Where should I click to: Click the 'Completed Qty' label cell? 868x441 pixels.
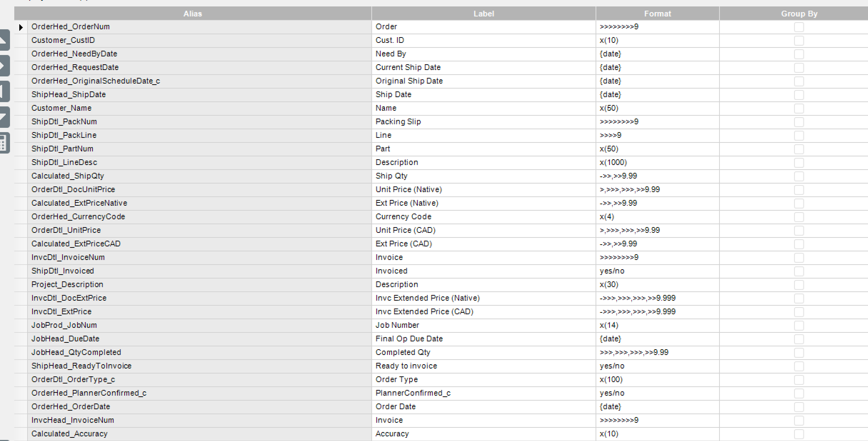click(484, 352)
